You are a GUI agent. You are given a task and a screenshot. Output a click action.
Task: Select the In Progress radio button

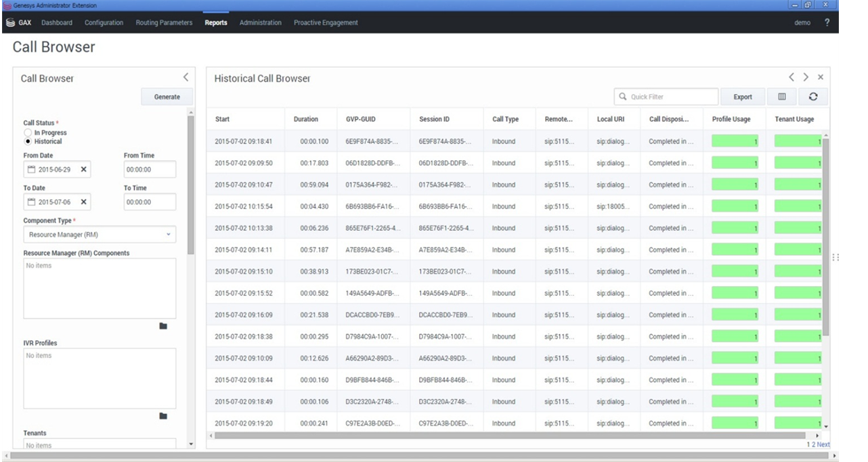point(28,133)
